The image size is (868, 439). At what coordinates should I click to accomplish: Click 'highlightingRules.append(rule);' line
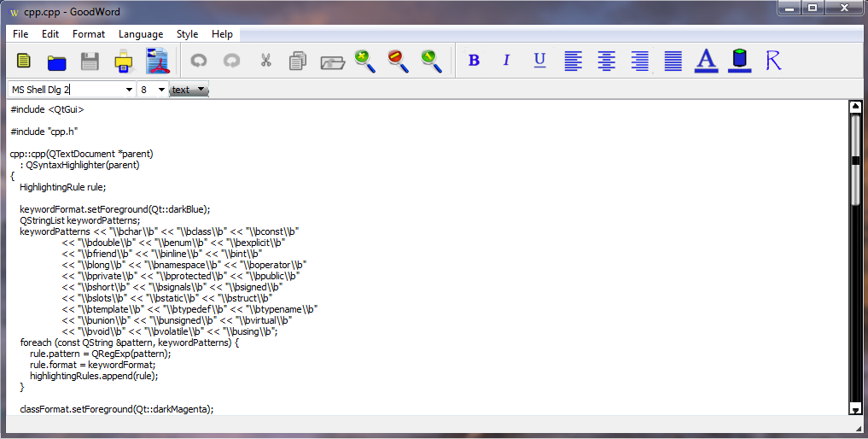tap(94, 375)
